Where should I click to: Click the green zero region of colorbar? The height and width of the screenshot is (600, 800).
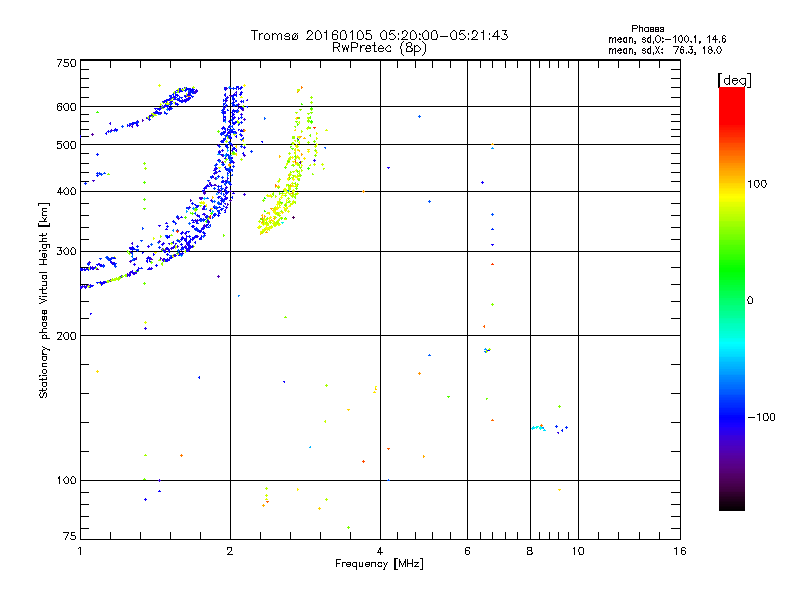732,299
